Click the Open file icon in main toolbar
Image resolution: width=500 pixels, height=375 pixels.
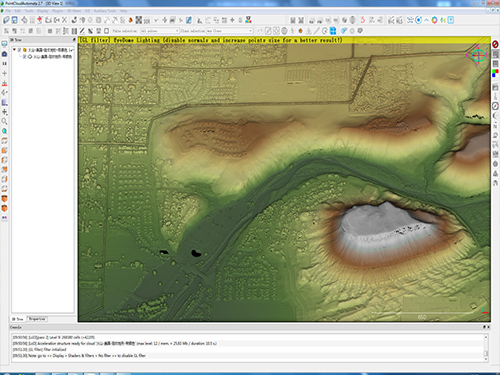tap(6, 20)
